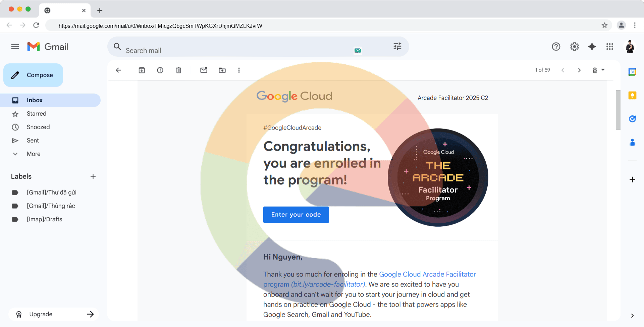The width and height of the screenshot is (644, 327).
Task: Open Chrome profile icon
Action: pyautogui.click(x=621, y=25)
